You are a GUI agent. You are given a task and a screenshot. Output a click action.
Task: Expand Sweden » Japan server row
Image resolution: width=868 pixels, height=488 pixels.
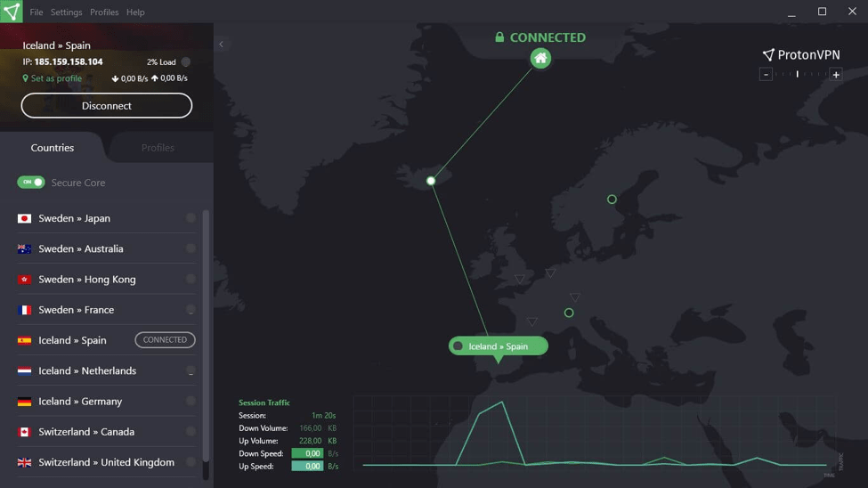[x=191, y=218]
